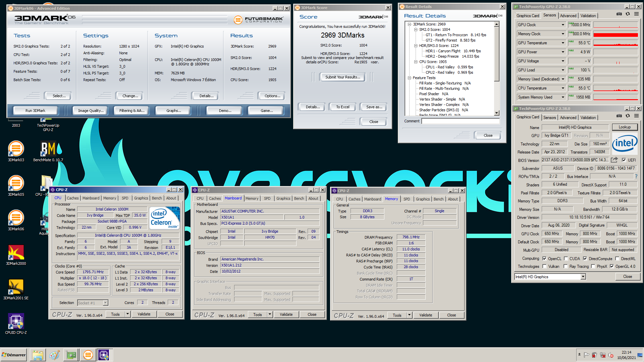Open the Memory Clock sensor dropdown
Image resolution: width=644 pixels, height=362 pixels.
click(x=563, y=34)
